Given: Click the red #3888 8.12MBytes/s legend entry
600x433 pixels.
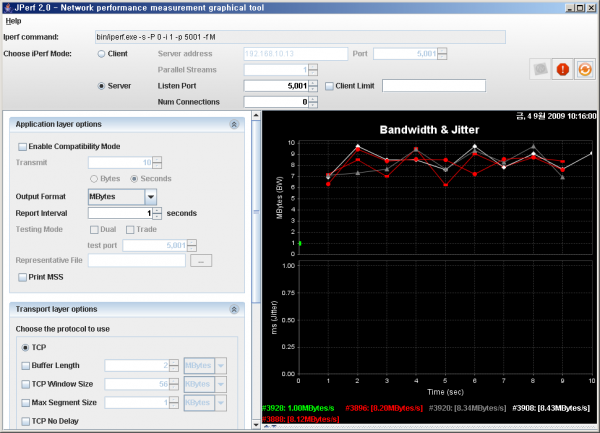Looking at the screenshot, I should coord(300,419).
